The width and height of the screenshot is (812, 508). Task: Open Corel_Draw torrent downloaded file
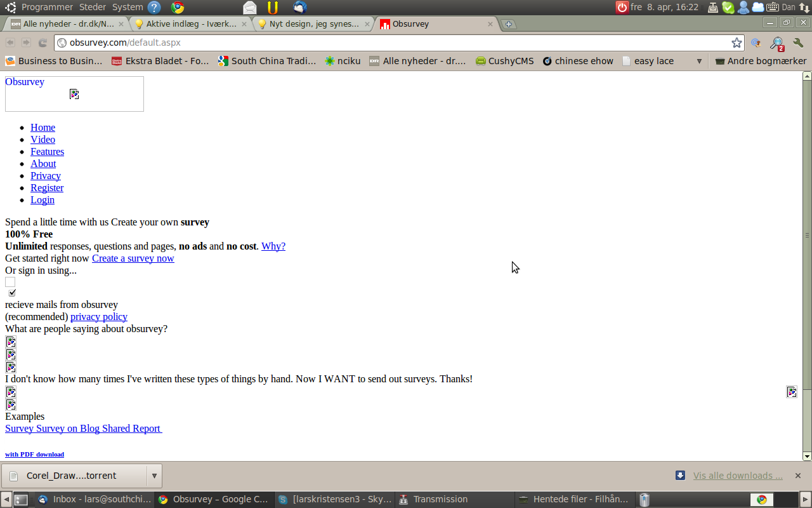click(x=74, y=476)
